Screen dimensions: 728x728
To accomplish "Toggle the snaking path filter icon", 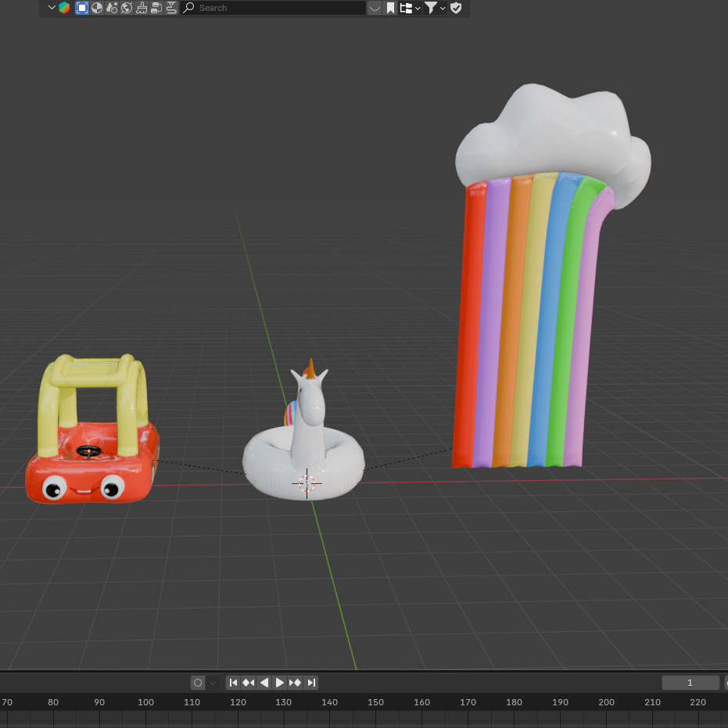I will pos(171,8).
